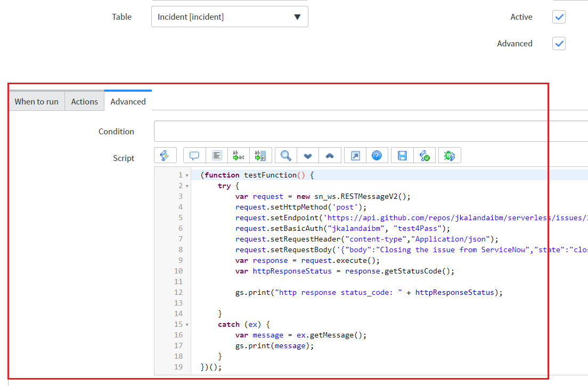Toggle the syntax highlighting script icon
This screenshot has width=588, height=386.
165,156
